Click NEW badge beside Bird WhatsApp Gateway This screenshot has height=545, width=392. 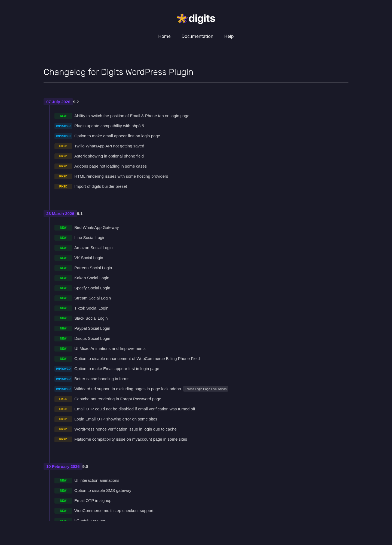click(63, 228)
